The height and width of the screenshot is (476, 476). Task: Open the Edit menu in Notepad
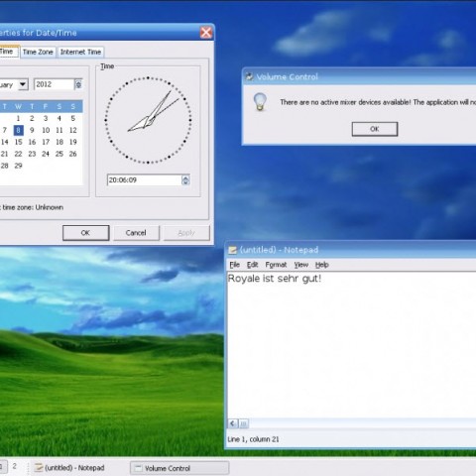[252, 265]
